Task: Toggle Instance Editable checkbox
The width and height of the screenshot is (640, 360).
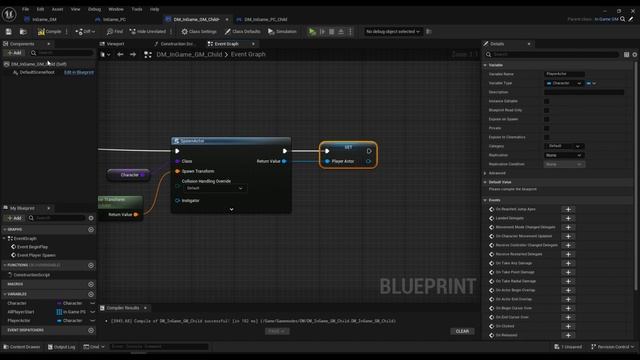Action: (x=547, y=101)
